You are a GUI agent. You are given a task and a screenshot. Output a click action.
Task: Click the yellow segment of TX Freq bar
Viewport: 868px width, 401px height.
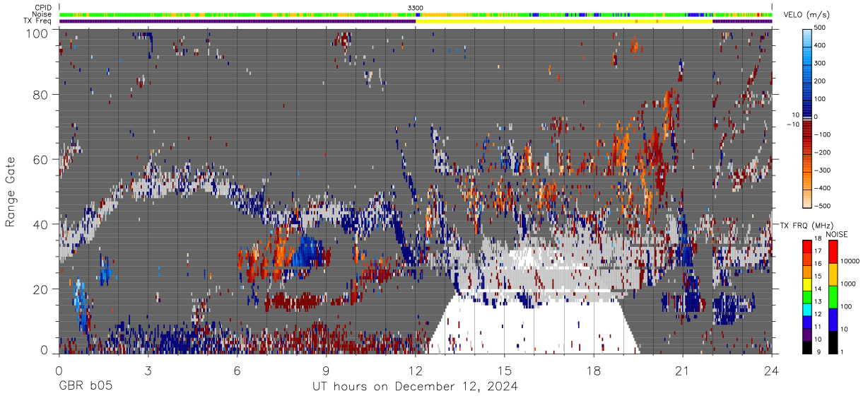coord(564,21)
